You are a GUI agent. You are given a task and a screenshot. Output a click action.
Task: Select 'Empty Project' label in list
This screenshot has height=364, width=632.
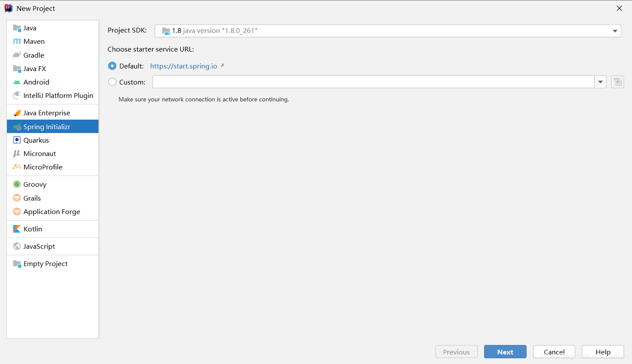coord(46,264)
